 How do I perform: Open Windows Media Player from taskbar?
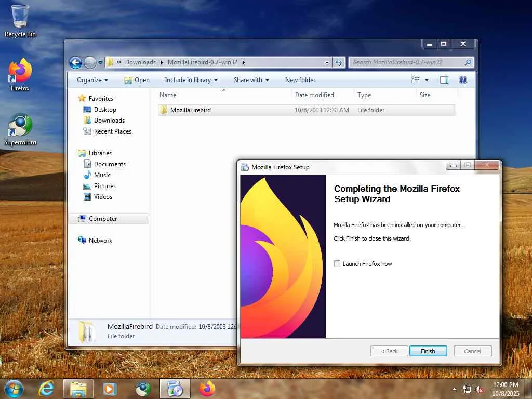pyautogui.click(x=110, y=389)
